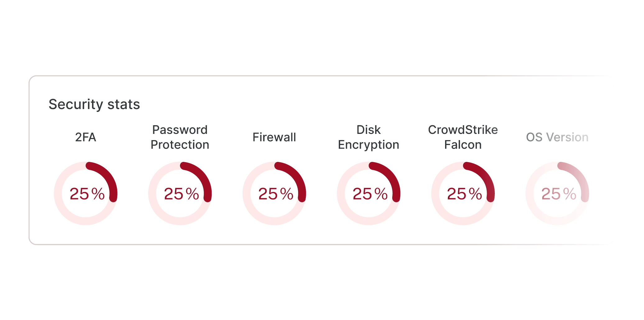Image resolution: width=644 pixels, height=320 pixels.
Task: Select the 25% value under Firewall
Action: click(x=276, y=194)
